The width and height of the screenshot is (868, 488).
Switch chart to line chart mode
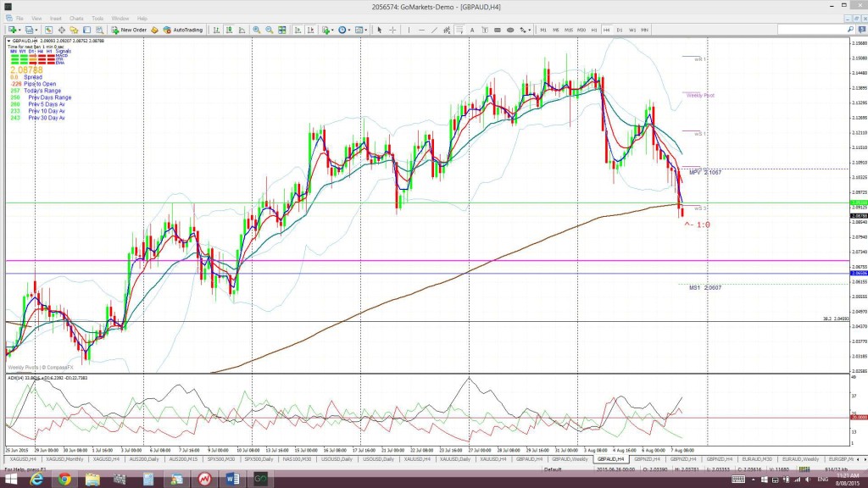[242, 30]
